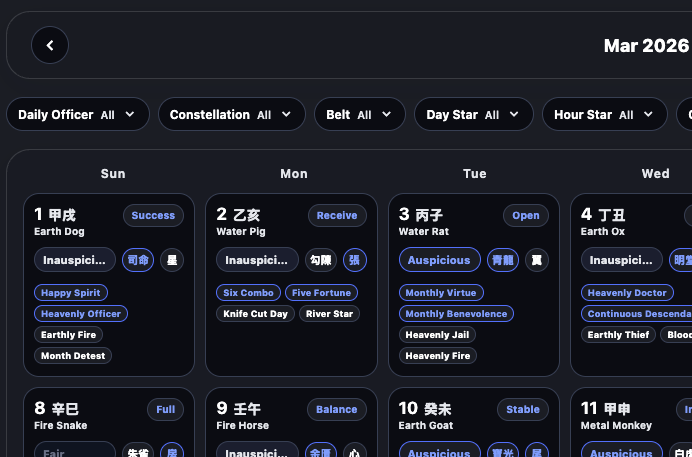Open day 9 壬午 Fire Horse card
The image size is (692, 457).
click(291, 422)
